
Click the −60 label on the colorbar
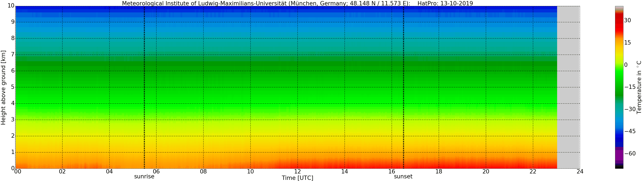630,154
